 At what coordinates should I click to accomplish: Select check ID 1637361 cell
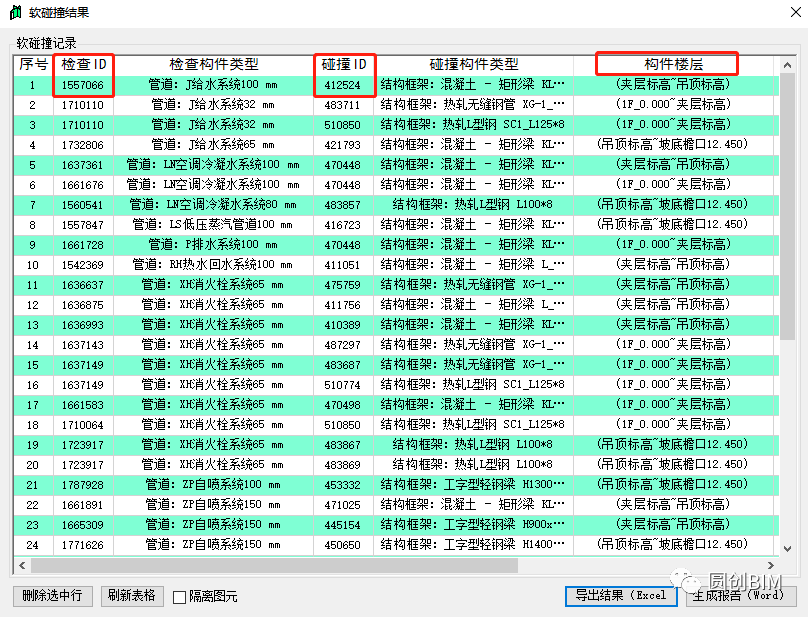pos(83,165)
